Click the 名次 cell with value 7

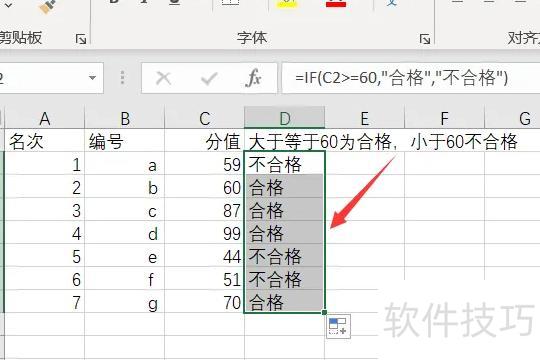click(x=44, y=301)
